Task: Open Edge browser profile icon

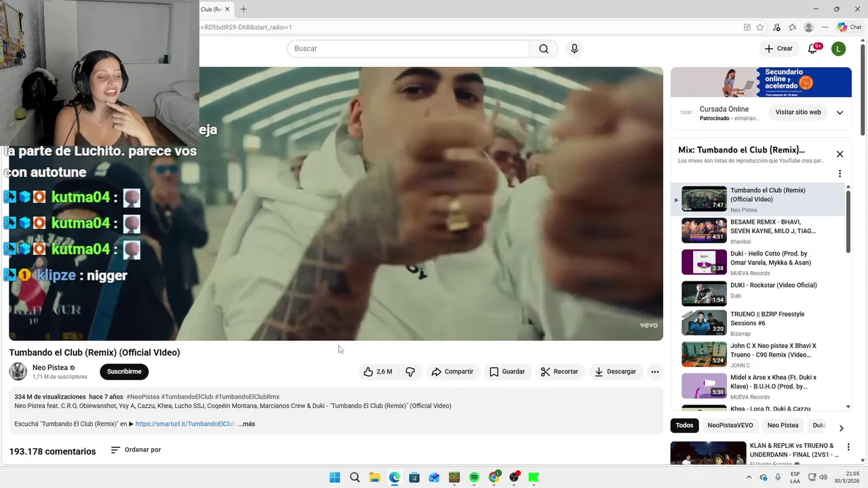Action: coord(808,27)
